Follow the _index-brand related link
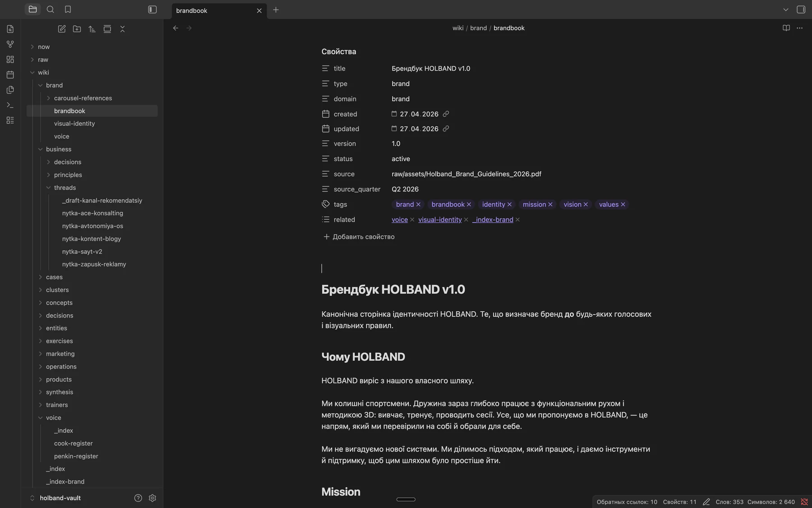Viewport: 812px width, 508px height. point(493,219)
